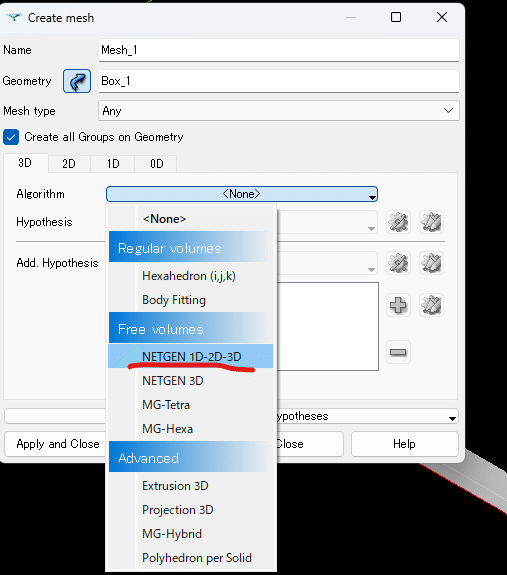
Task: Select Projection 3D algorithm
Action: [191, 510]
